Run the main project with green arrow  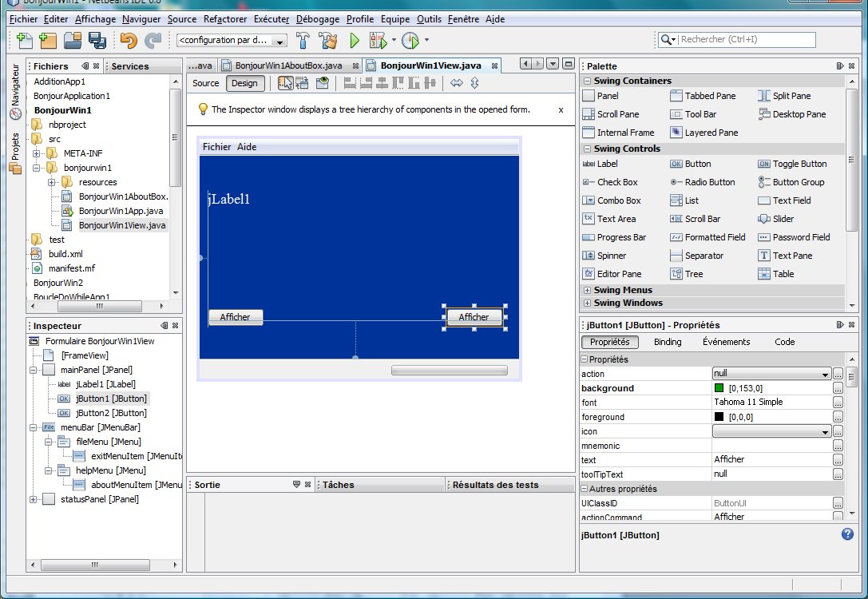point(355,40)
